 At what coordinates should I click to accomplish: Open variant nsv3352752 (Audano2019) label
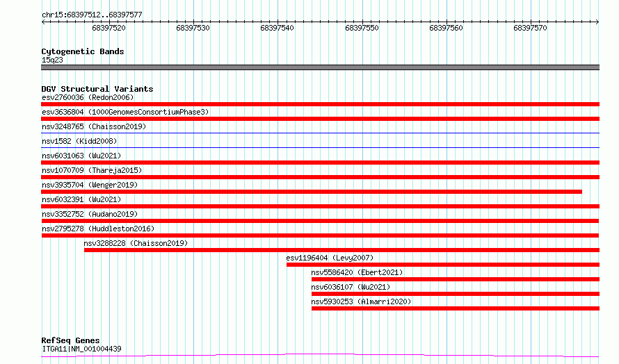(x=90, y=214)
